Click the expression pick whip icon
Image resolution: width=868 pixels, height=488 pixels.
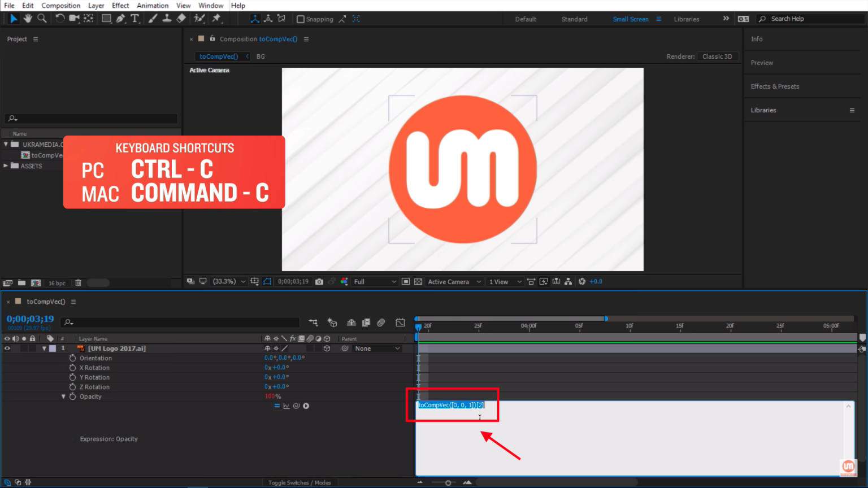[296, 406]
